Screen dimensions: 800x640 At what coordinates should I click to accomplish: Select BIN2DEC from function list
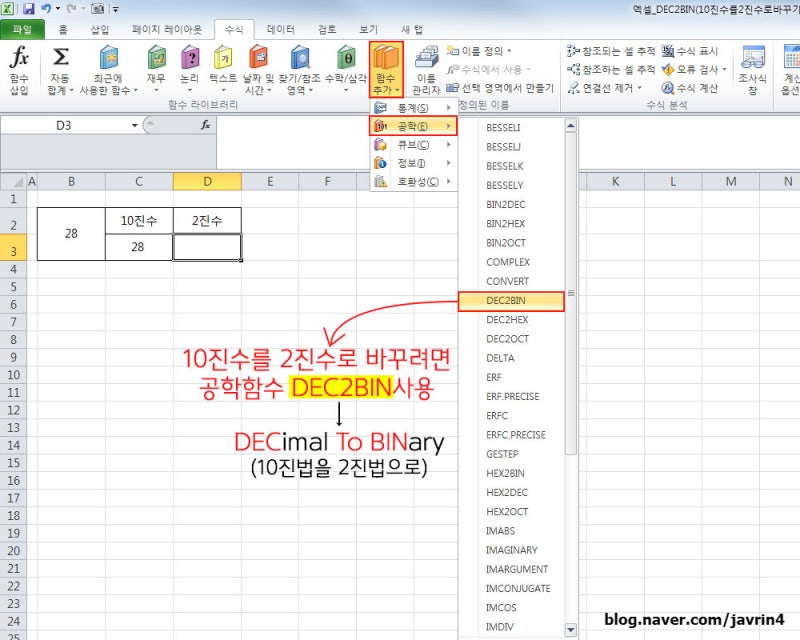tap(511, 205)
